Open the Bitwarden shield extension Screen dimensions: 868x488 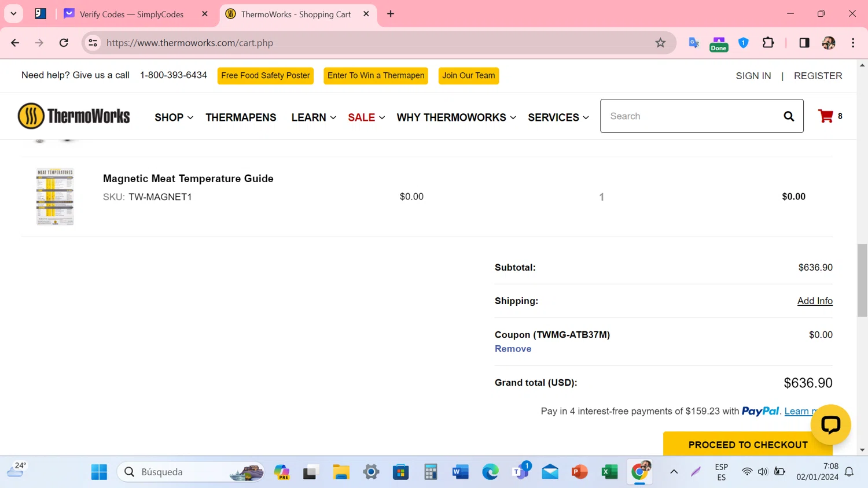click(744, 43)
